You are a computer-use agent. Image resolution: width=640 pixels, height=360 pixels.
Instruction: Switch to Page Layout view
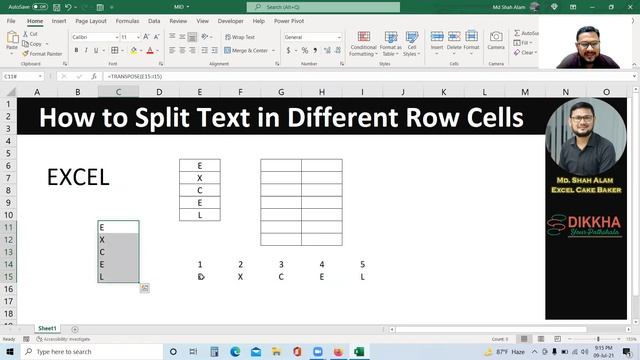(x=541, y=339)
